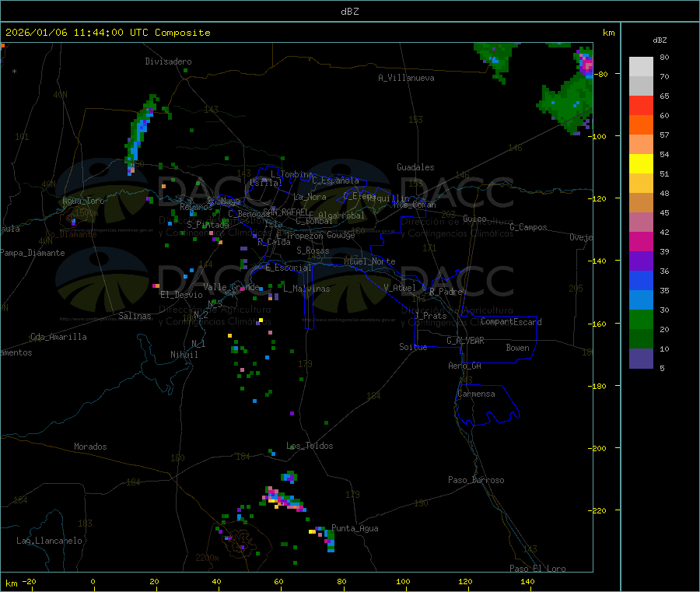The image size is (700, 592).
Task: Click the 'R_Padre' map label
Action: coord(446,292)
